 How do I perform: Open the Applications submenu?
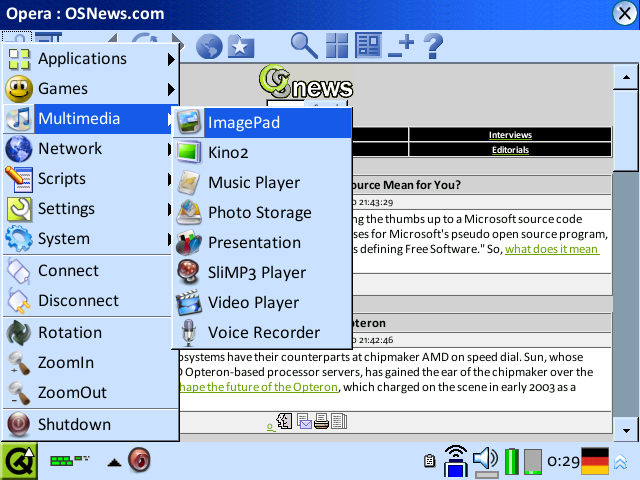click(x=91, y=59)
